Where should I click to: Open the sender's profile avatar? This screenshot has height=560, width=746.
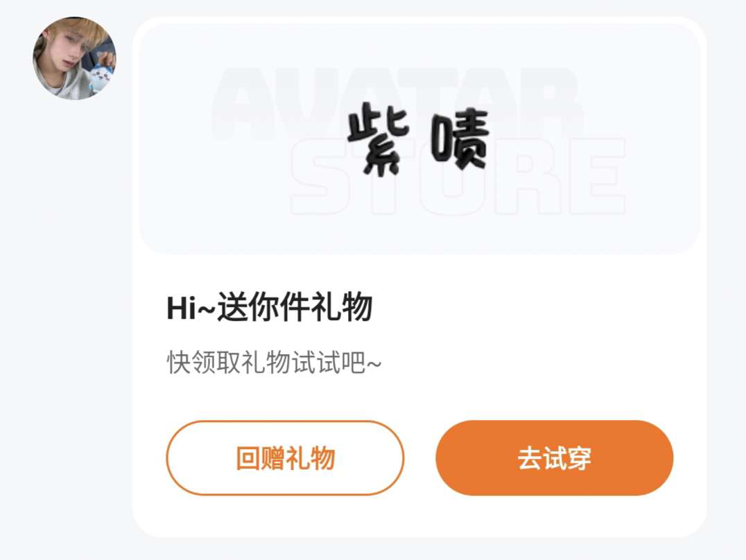pos(74,58)
